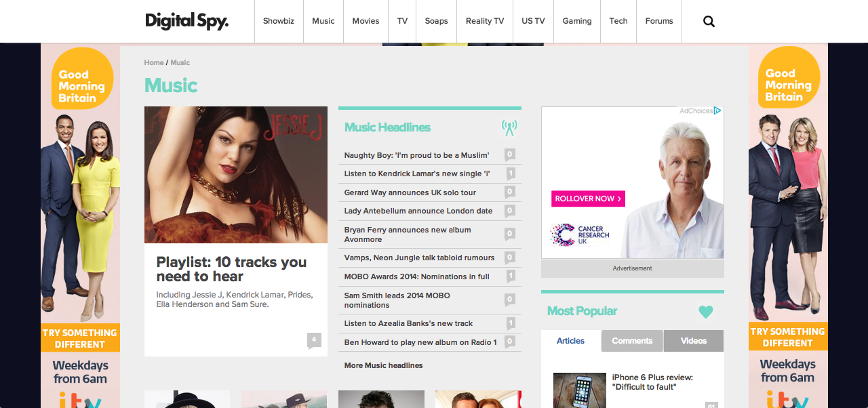
Task: Open comment count for Bryan Ferry headline
Action: click(510, 234)
